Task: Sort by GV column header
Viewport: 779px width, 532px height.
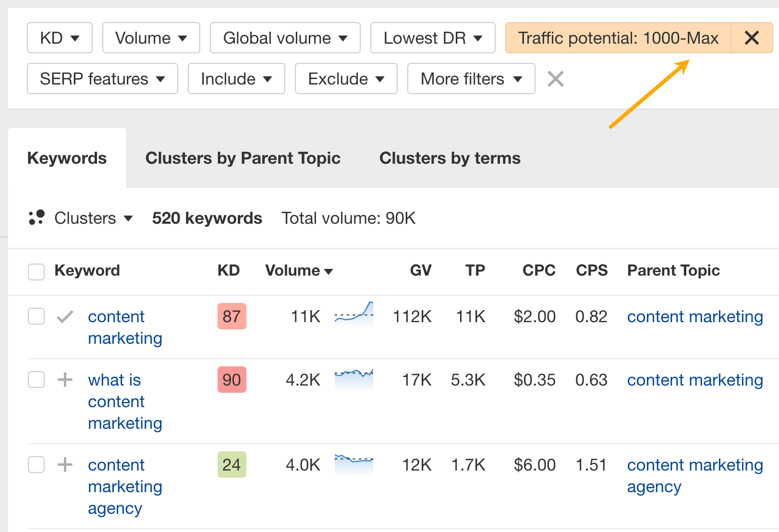Action: point(421,270)
